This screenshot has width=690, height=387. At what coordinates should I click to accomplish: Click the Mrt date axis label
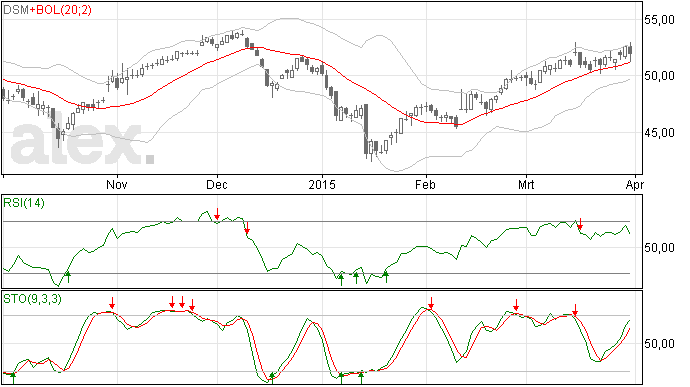(526, 184)
